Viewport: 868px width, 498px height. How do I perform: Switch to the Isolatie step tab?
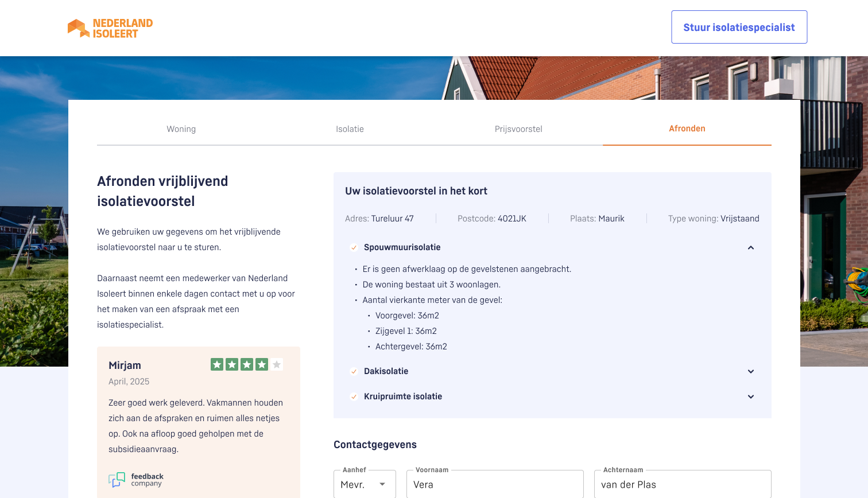(x=350, y=129)
